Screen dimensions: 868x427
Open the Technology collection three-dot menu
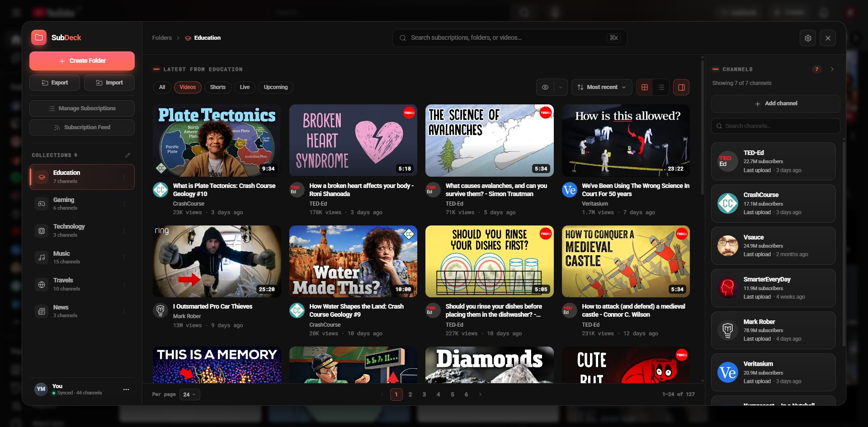pos(124,230)
